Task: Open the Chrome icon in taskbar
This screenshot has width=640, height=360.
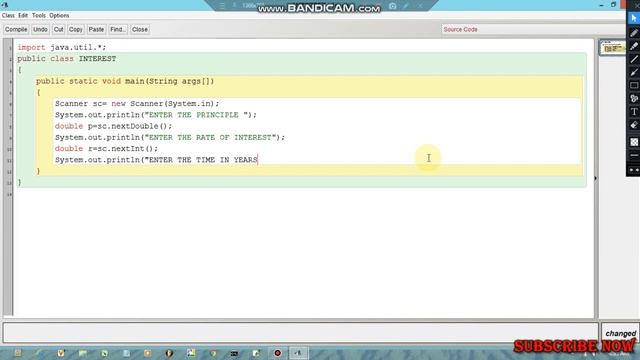Action: point(213,353)
